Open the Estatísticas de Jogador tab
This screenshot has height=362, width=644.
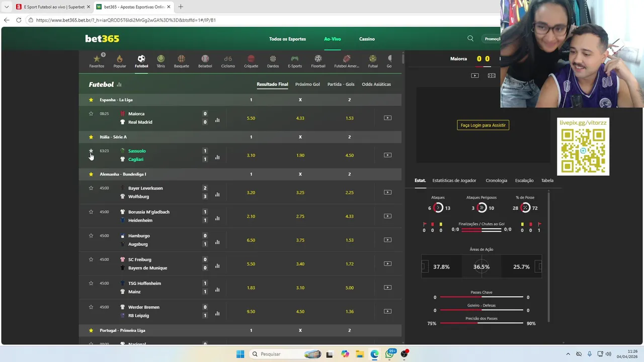click(x=454, y=180)
